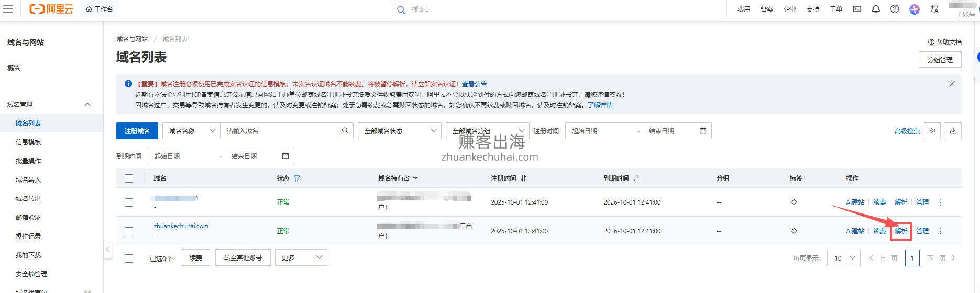Open the hamburger navigation menu

[8, 9]
